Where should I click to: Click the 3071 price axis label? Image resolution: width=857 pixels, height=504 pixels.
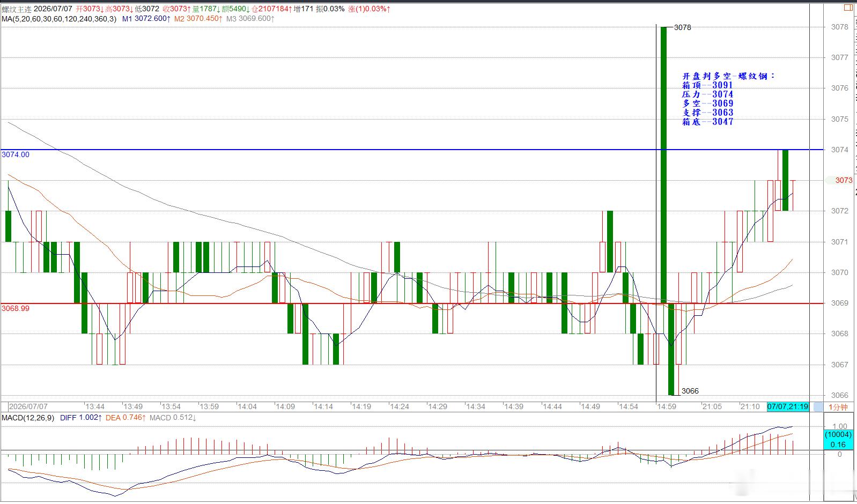point(840,242)
